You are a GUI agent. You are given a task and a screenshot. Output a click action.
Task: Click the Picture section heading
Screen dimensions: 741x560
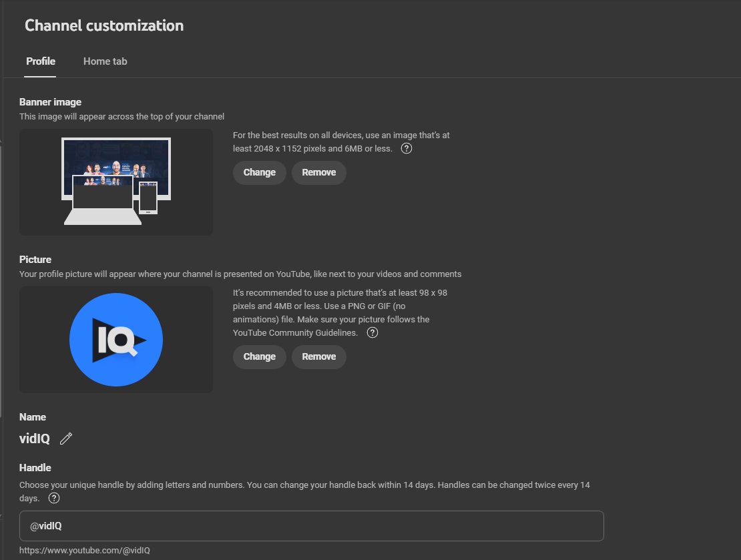click(35, 260)
